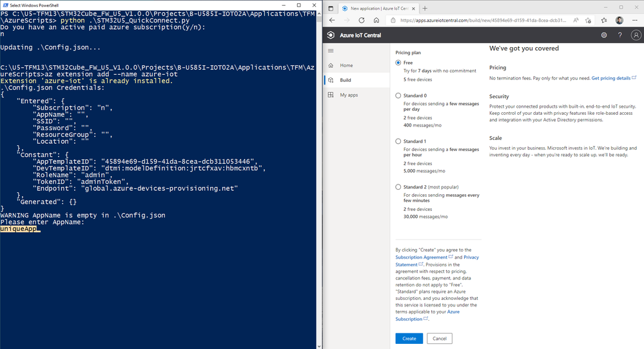Open Edge settings and more menu
644x349 pixels.
pyautogui.click(x=635, y=20)
